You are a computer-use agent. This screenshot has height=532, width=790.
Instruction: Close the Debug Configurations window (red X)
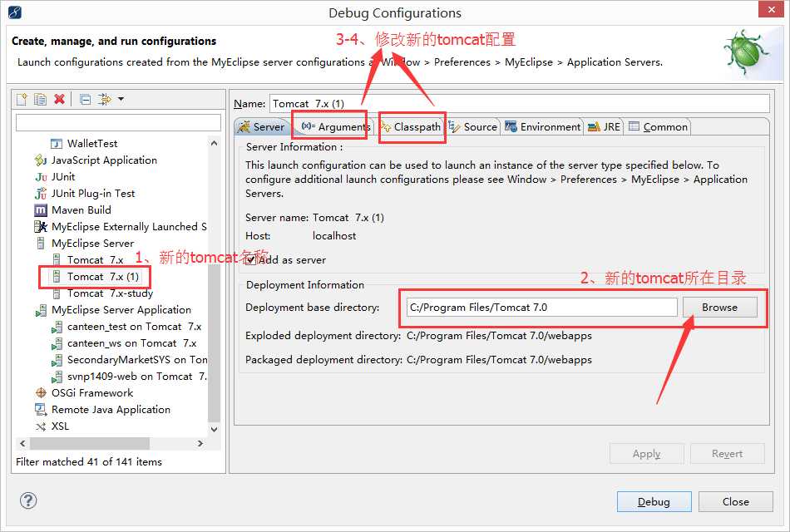(x=772, y=9)
